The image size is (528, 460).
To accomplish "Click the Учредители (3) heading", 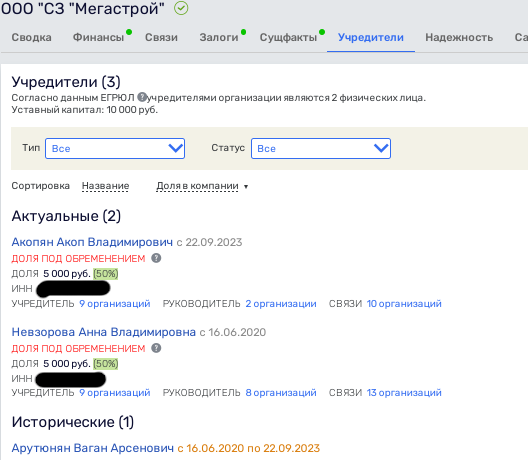I will pos(66,82).
